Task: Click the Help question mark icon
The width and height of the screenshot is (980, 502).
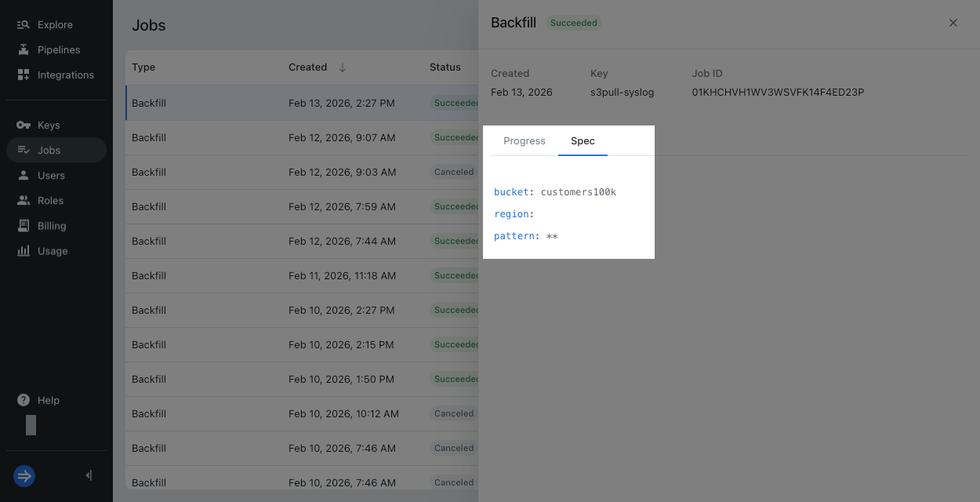Action: (x=24, y=400)
